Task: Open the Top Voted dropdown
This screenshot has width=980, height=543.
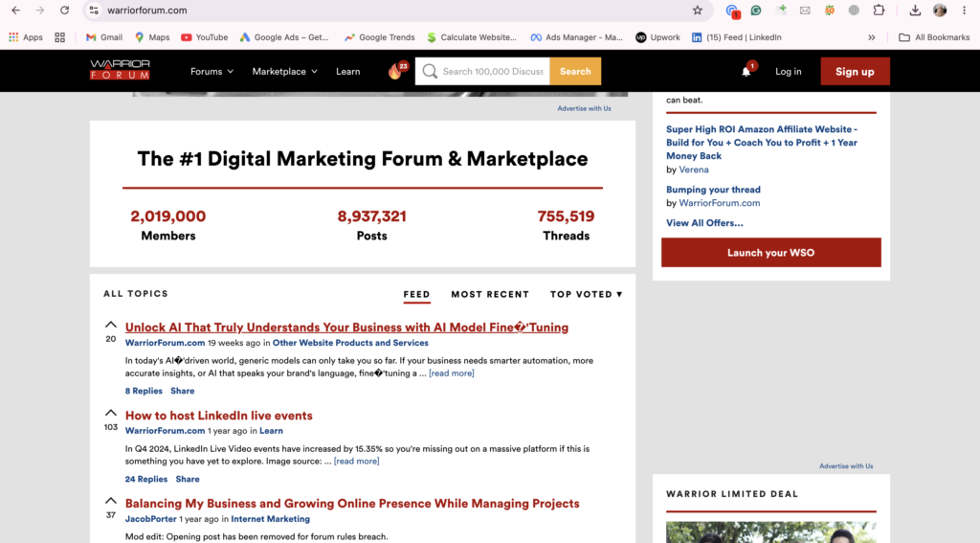Action: tap(587, 294)
